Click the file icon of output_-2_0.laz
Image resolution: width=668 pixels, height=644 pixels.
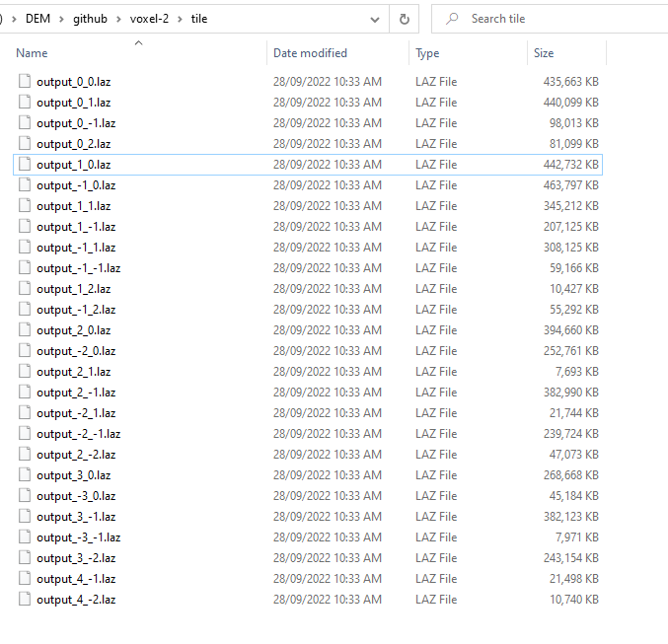coord(25,350)
